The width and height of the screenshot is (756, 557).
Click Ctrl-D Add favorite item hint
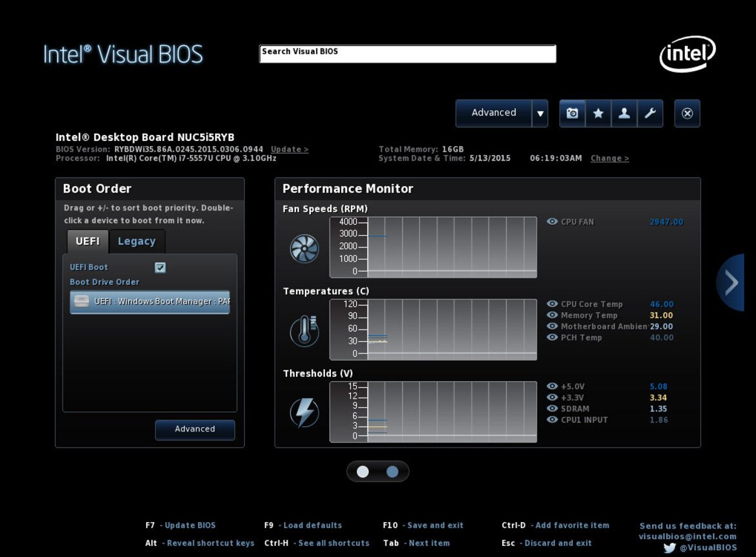pos(556,525)
